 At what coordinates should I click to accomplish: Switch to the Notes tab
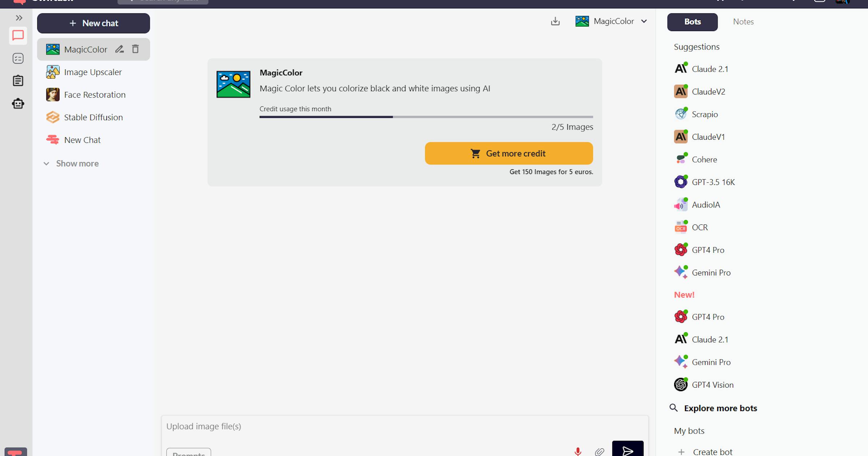tap(743, 22)
